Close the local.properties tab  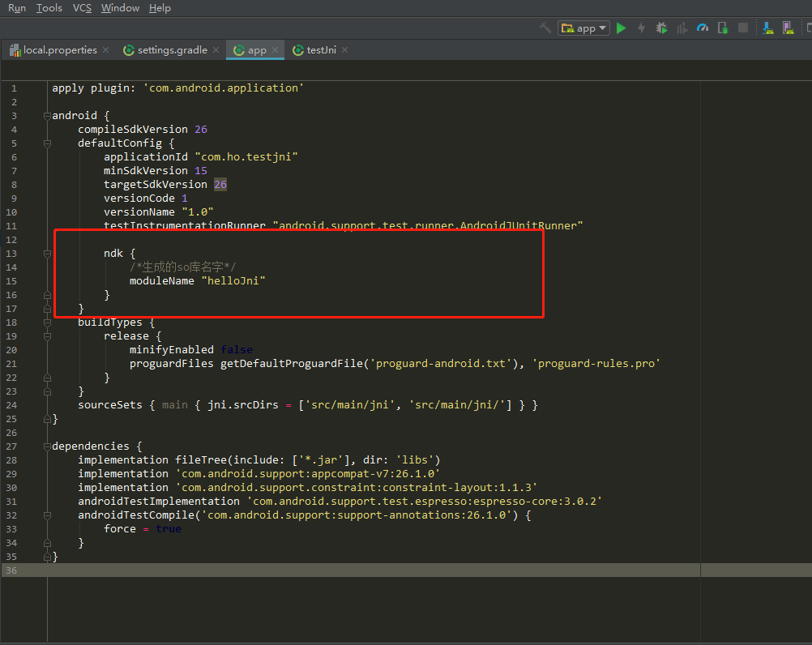105,49
